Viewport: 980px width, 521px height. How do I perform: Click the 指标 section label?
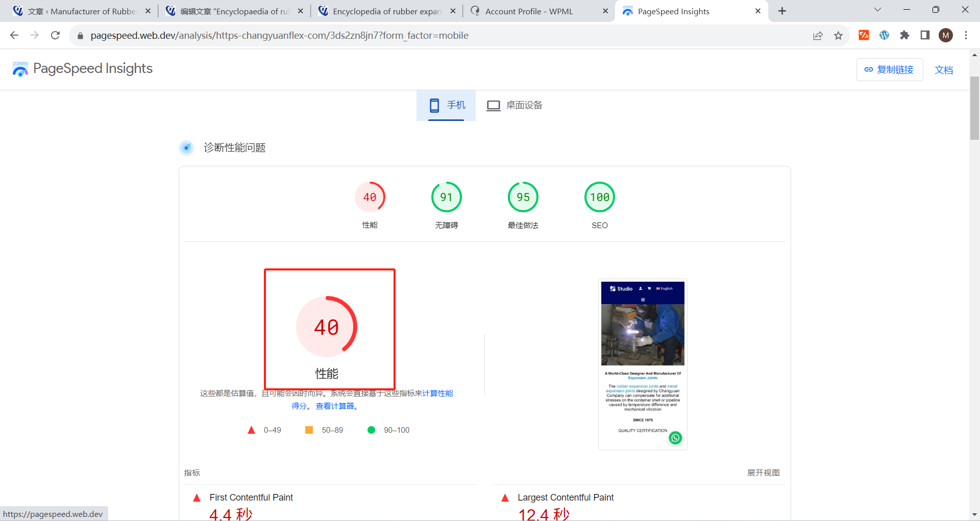[x=192, y=473]
